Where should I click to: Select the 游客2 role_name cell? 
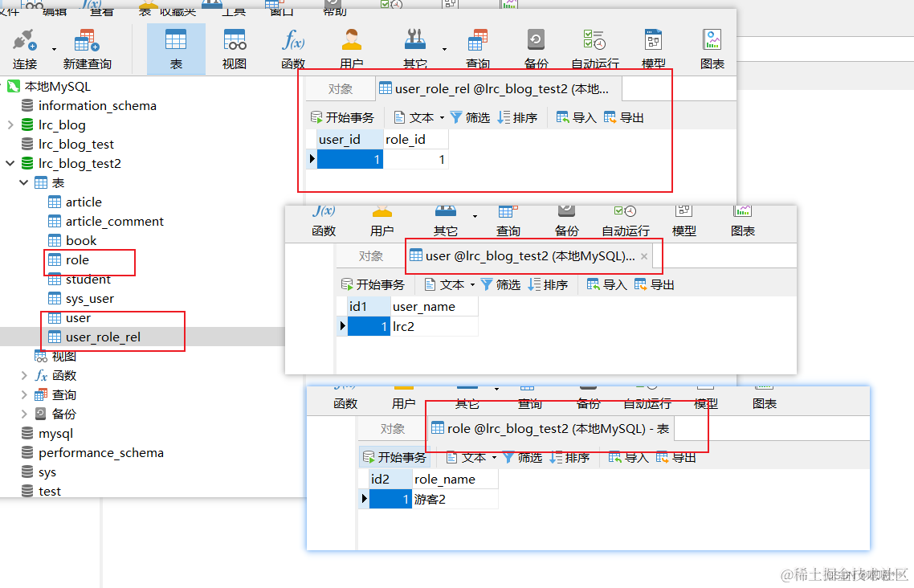(x=455, y=500)
